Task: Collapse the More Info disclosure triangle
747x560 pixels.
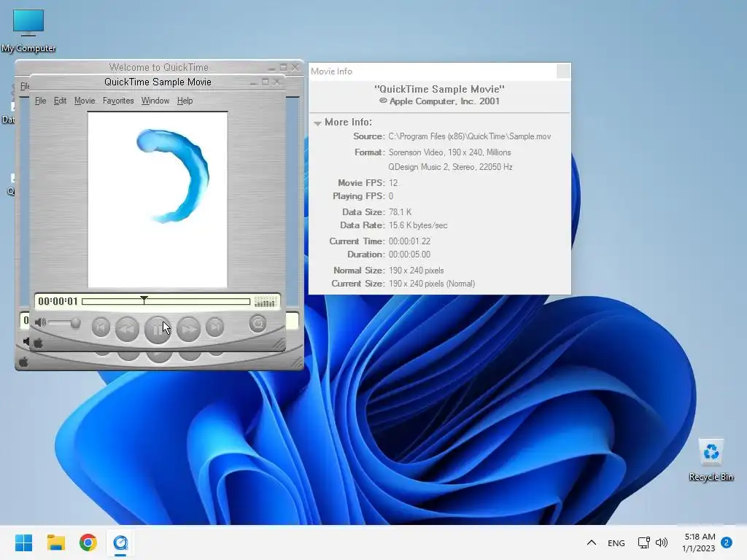Action: (x=318, y=122)
